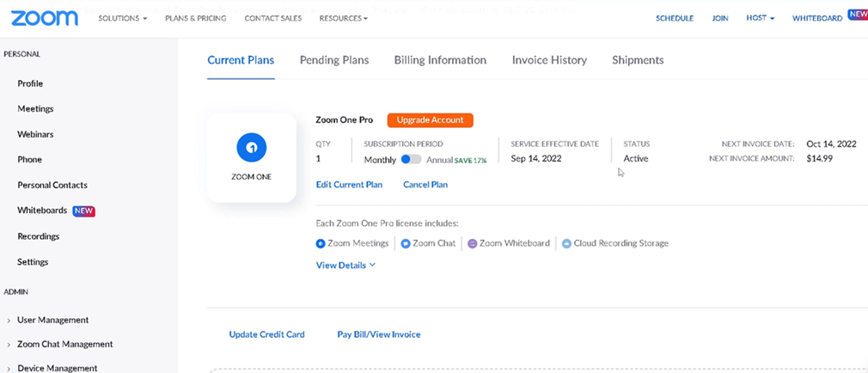Open the Solutions dropdown menu
This screenshot has height=373, width=868.
[x=122, y=18]
